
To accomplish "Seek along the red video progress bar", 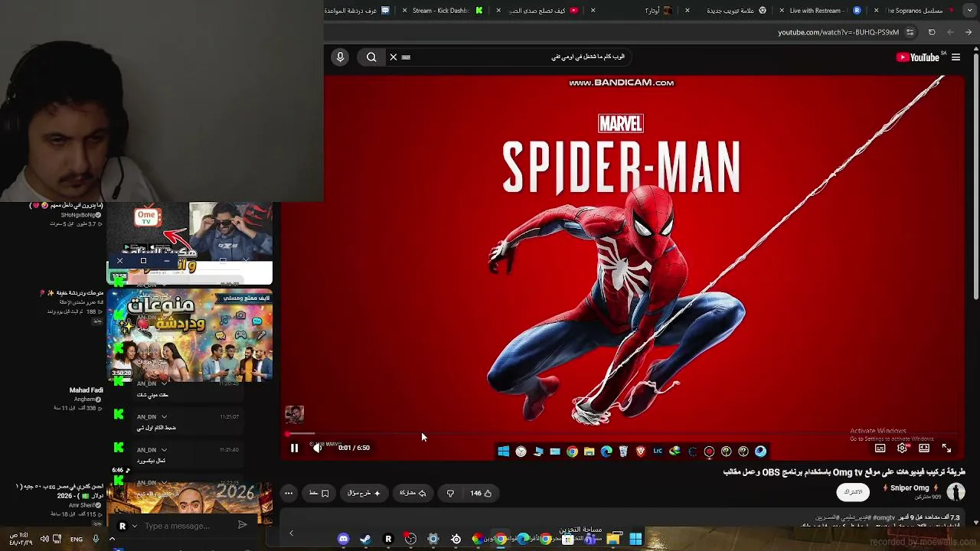I will pyautogui.click(x=625, y=434).
